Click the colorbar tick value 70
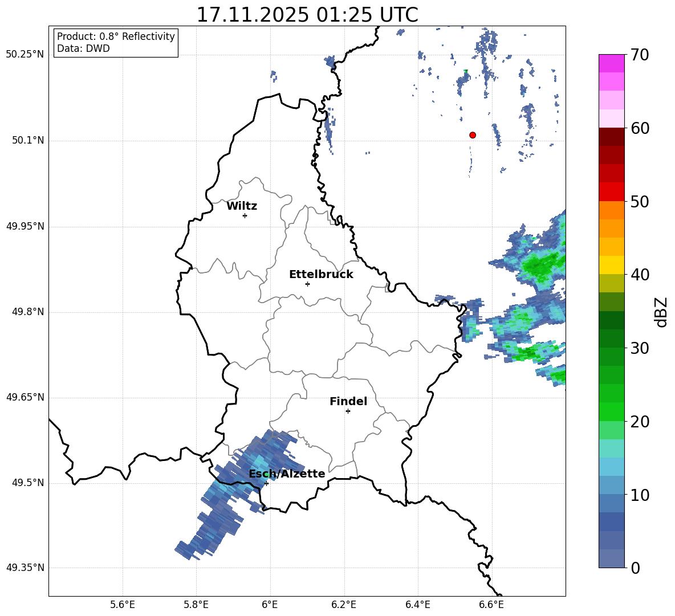 click(640, 55)
